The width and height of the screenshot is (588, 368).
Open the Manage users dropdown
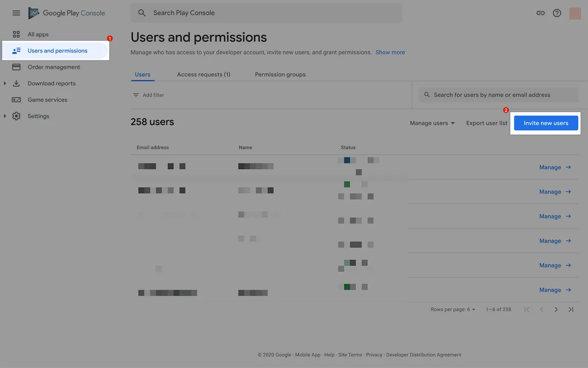point(432,123)
